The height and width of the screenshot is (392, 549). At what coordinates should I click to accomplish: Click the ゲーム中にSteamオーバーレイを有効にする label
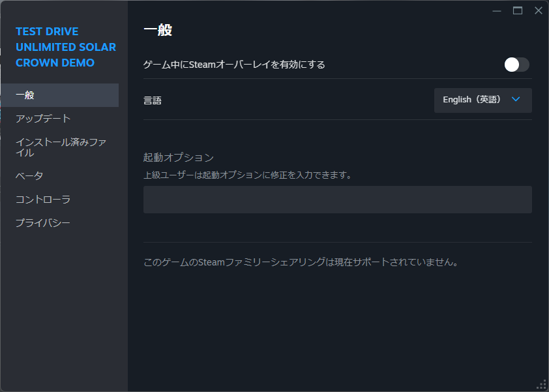click(x=234, y=65)
